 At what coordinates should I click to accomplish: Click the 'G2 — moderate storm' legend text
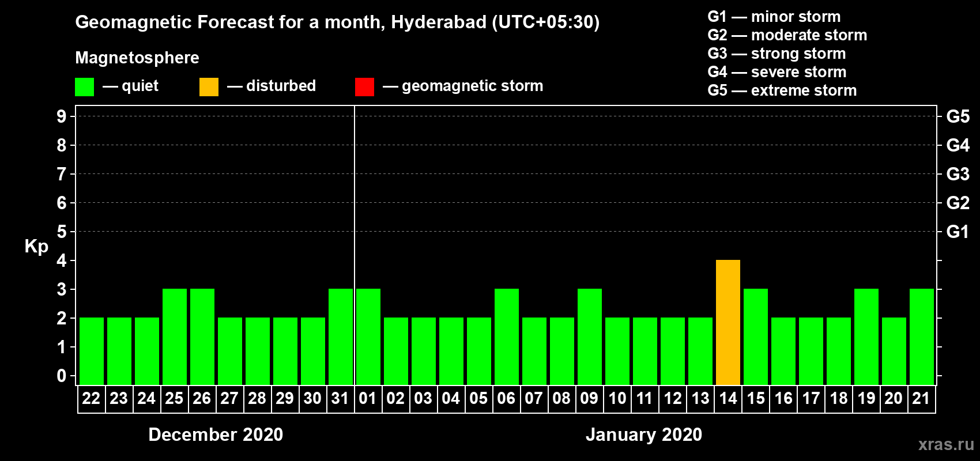[x=787, y=35]
